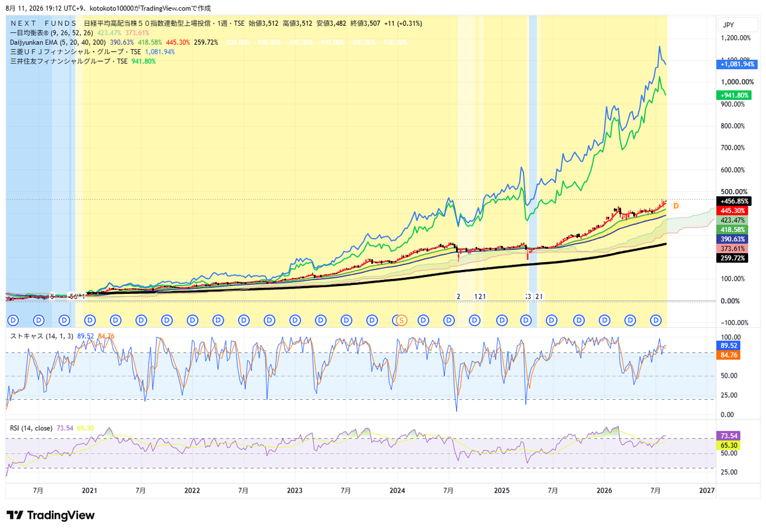The height and width of the screenshot is (532, 766).
Task: Click the black 259.72% tag on the price scale
Action: (732, 258)
